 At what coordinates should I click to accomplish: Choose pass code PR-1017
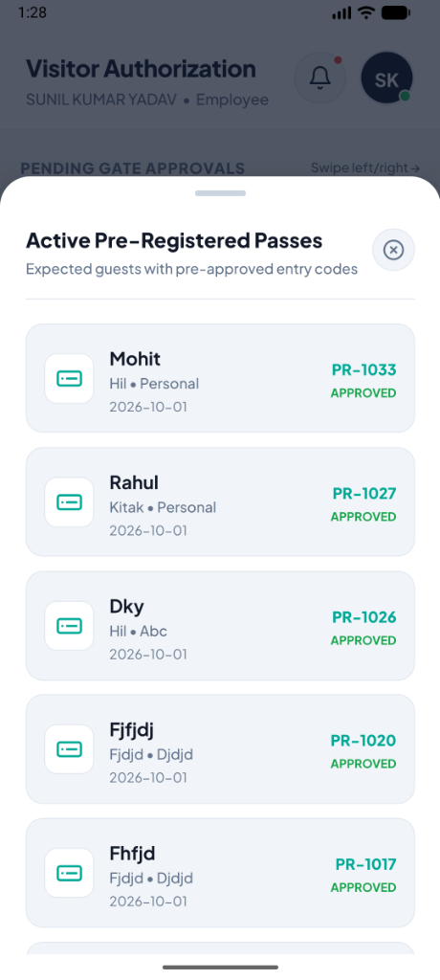[366, 864]
